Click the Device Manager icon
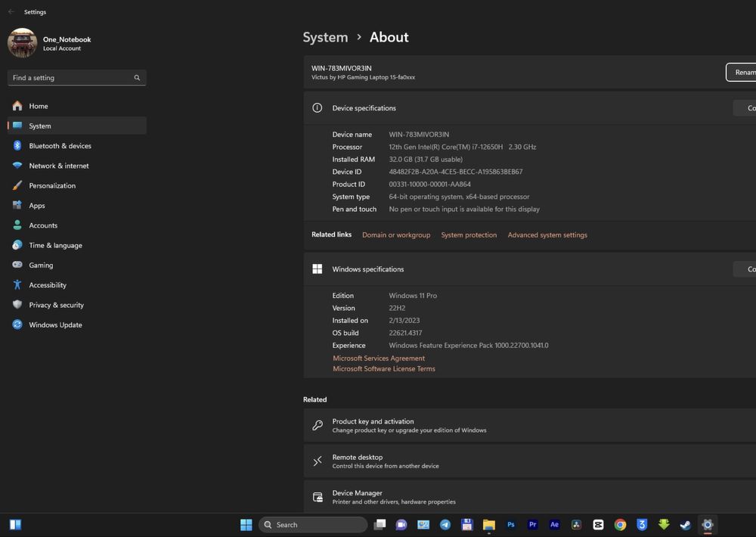The height and width of the screenshot is (537, 756). pos(318,497)
